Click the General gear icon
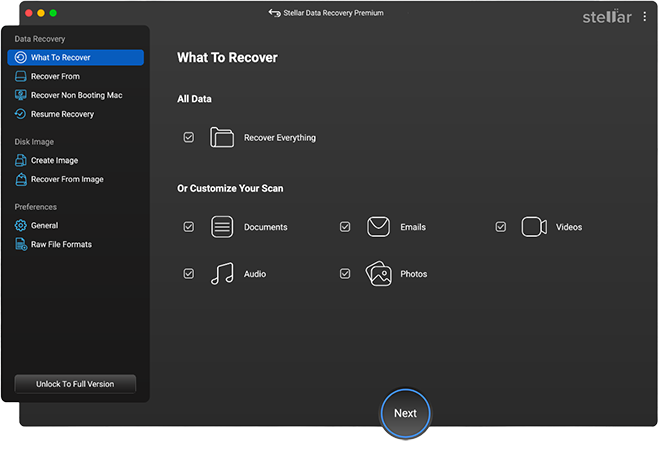 20,225
